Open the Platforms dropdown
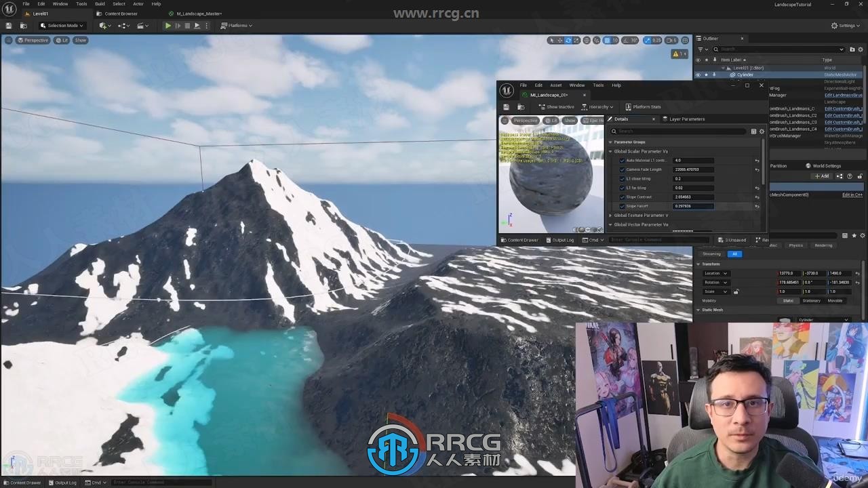 (237, 26)
